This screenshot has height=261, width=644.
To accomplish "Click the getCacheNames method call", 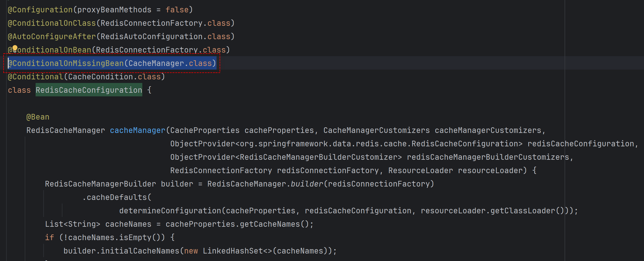I will pyautogui.click(x=270, y=224).
